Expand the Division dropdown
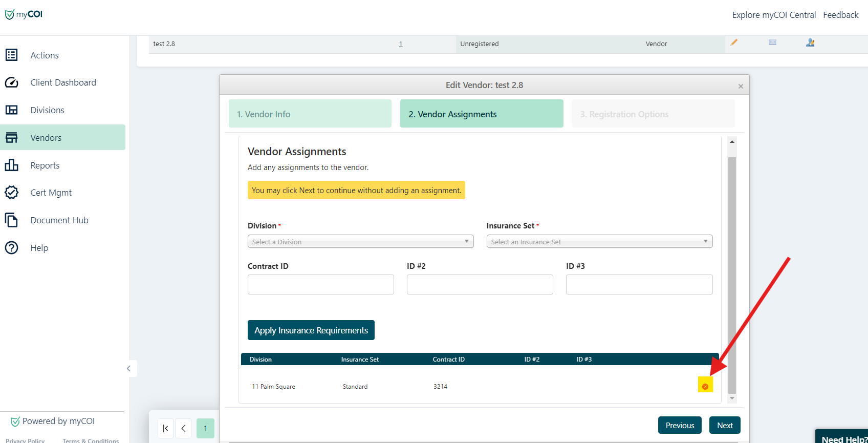Screen dimensions: 868x443 [x=360, y=241]
